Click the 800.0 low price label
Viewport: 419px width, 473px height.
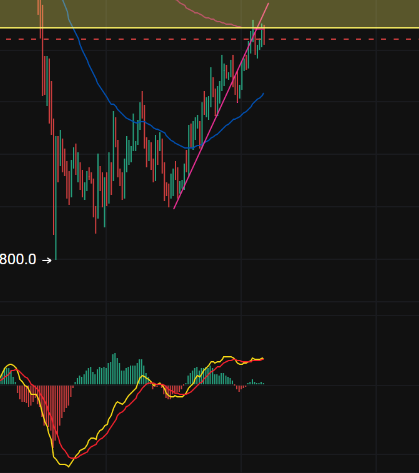click(x=18, y=259)
